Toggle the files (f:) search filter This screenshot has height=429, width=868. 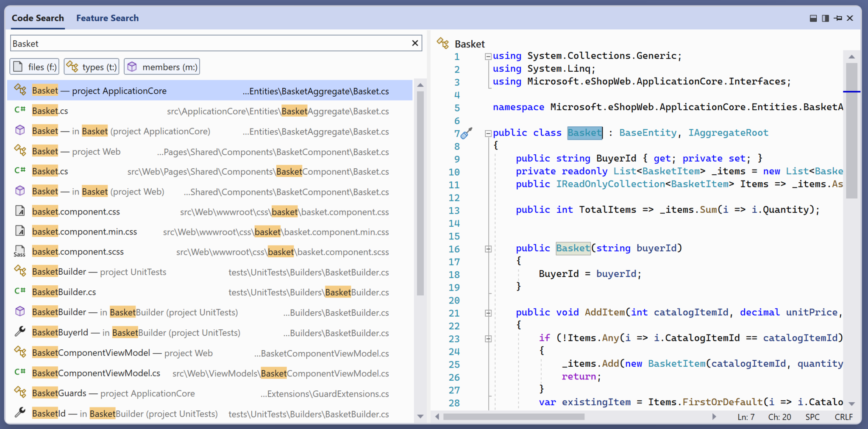pyautogui.click(x=34, y=66)
